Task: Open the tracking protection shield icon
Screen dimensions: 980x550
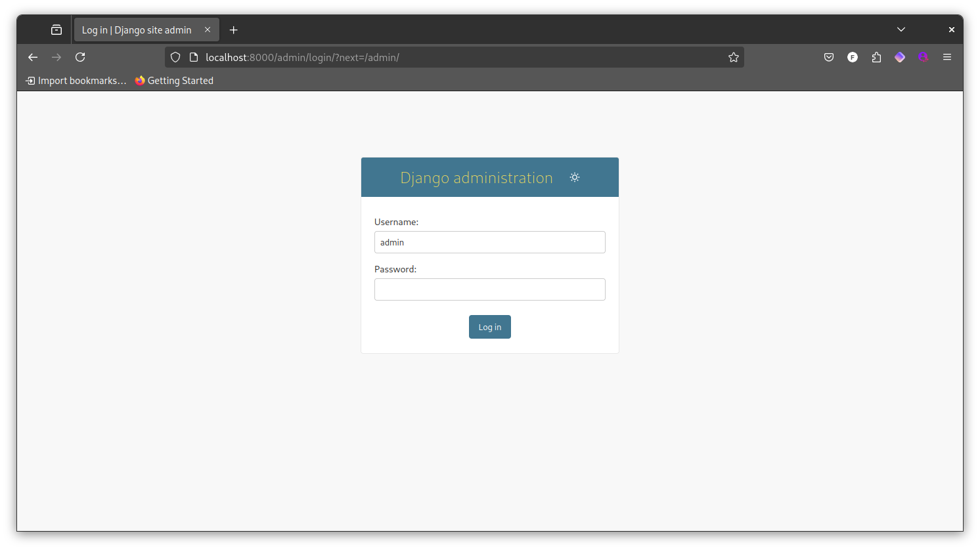Action: (x=175, y=57)
